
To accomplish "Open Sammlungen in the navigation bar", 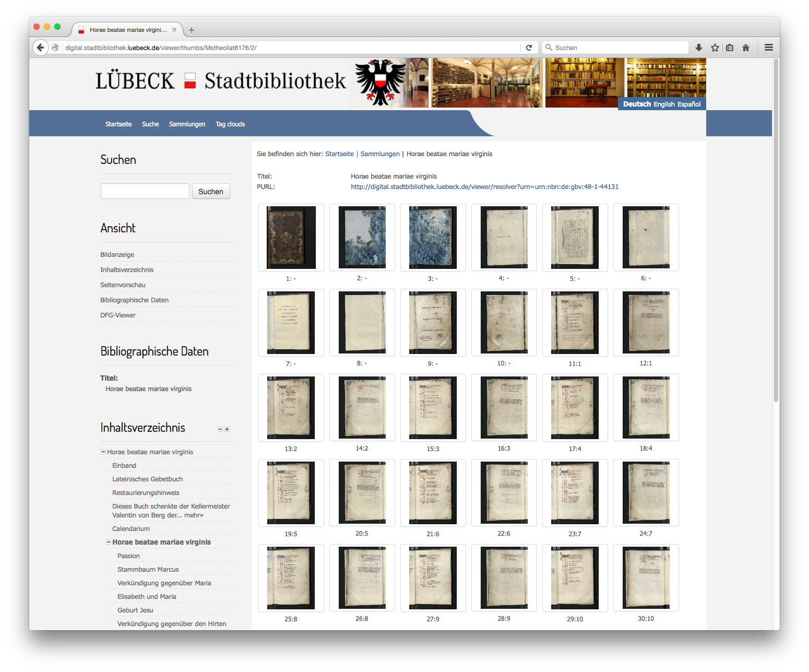I will [x=187, y=124].
